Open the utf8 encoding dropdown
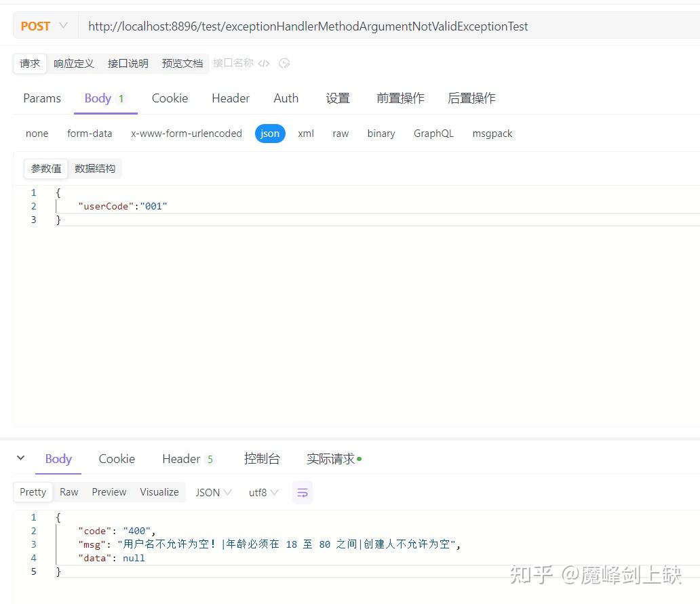 click(262, 492)
